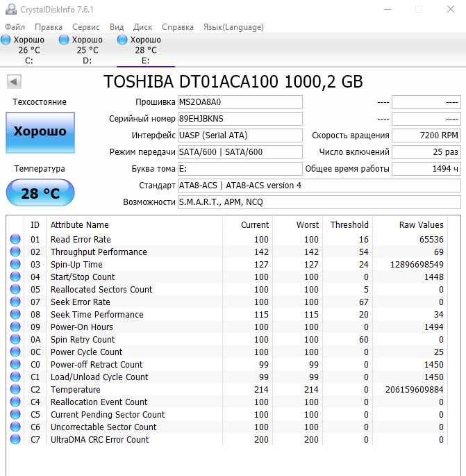Click raw value 12896698549
466x476 pixels.
(x=417, y=265)
